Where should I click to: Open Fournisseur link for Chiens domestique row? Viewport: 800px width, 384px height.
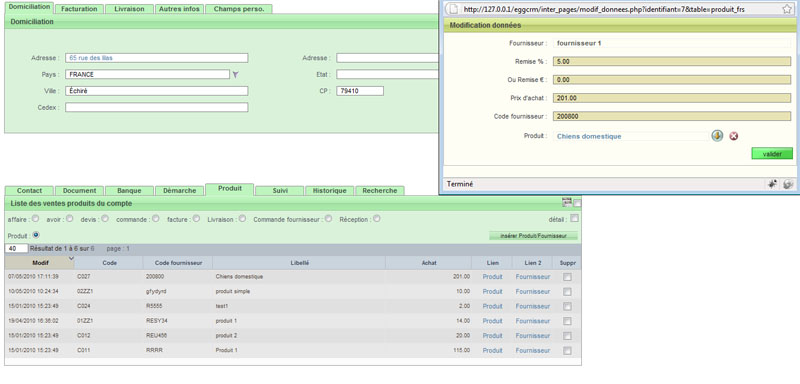click(x=533, y=277)
